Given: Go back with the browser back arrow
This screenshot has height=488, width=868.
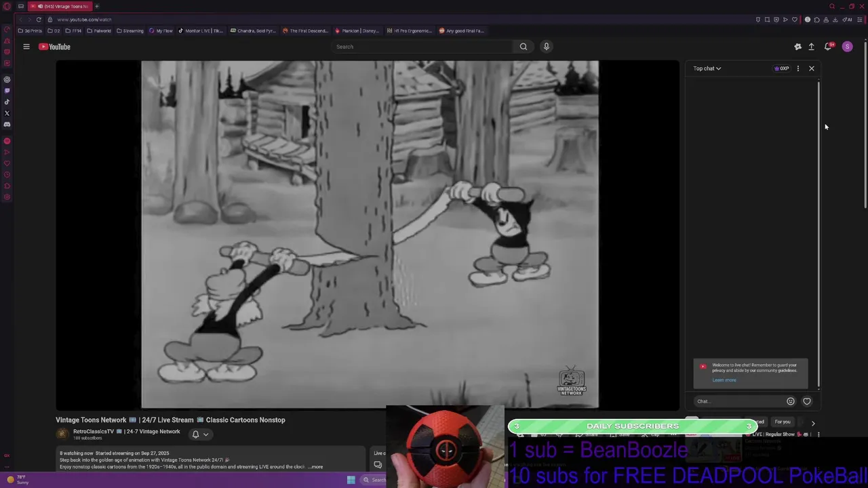Looking at the screenshot, I should (20, 20).
